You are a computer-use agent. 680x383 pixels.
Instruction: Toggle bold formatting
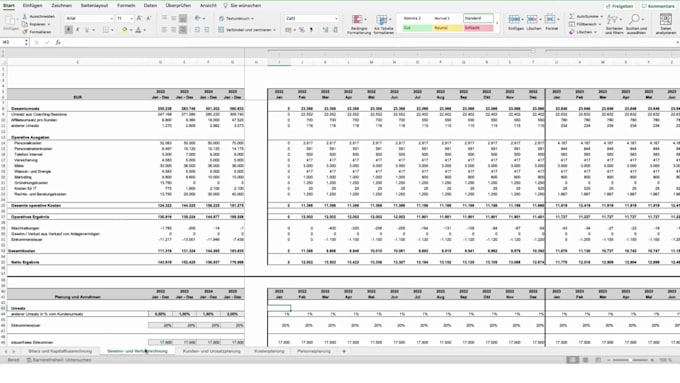point(69,30)
